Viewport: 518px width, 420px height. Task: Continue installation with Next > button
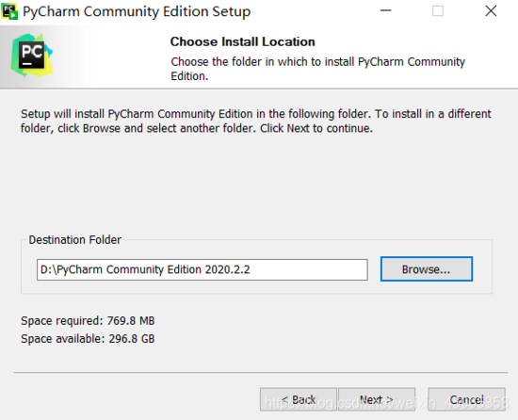tap(377, 399)
